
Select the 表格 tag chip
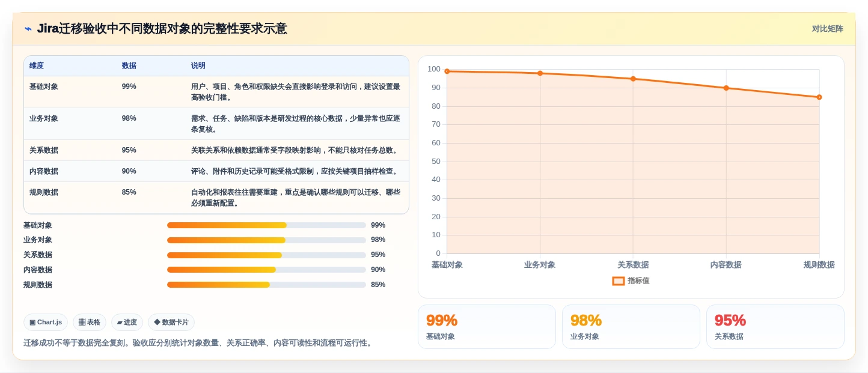pyautogui.click(x=90, y=322)
